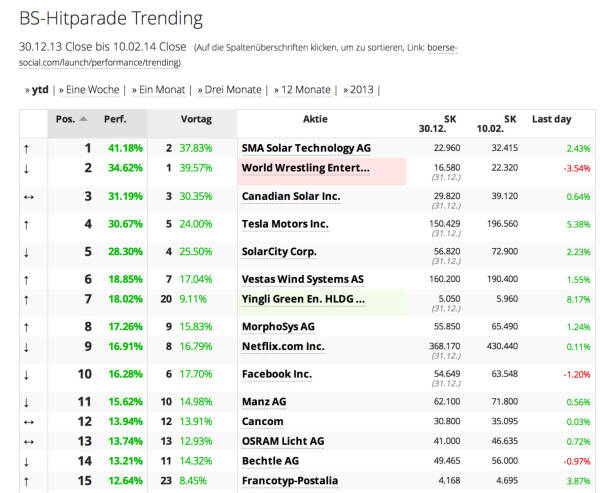
Task: Select Cancom performance value 13.94%
Action: coord(126,421)
